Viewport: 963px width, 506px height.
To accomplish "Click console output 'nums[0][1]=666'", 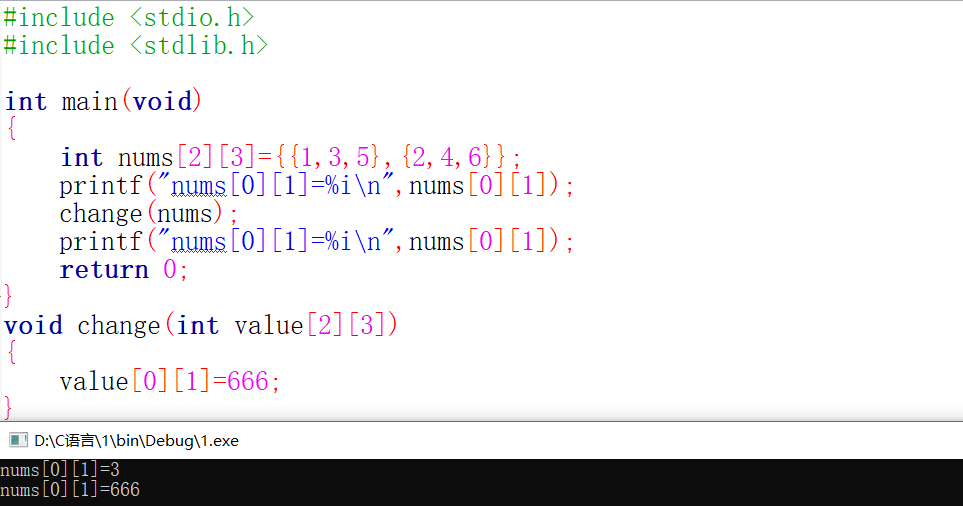I will click(70, 489).
